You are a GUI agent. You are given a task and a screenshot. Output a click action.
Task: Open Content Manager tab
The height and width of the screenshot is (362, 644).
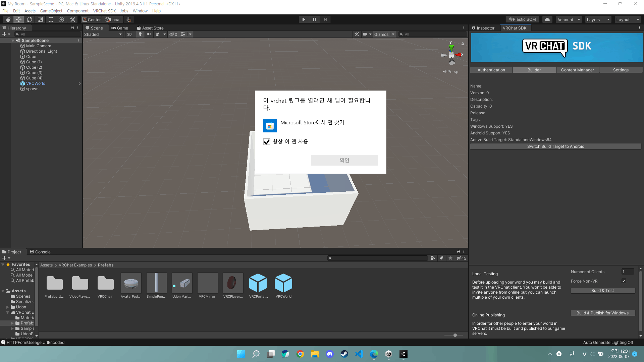577,70
